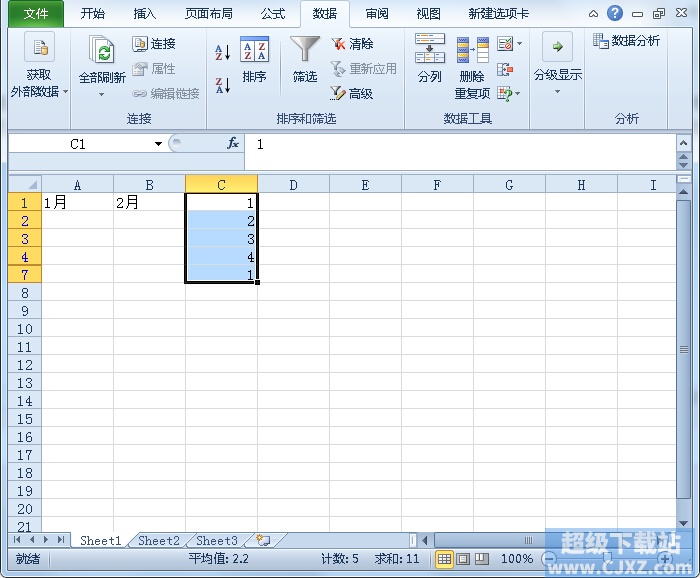Open Outline (分级显示) group

[558, 63]
